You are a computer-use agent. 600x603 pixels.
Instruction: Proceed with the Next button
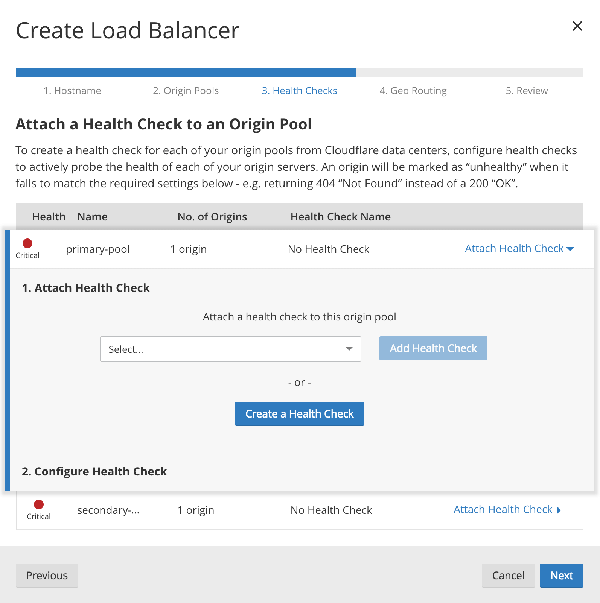pos(561,575)
